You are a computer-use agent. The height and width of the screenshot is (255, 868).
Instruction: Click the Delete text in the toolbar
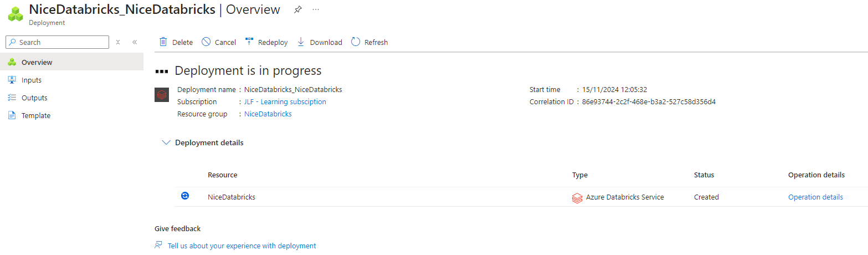182,42
